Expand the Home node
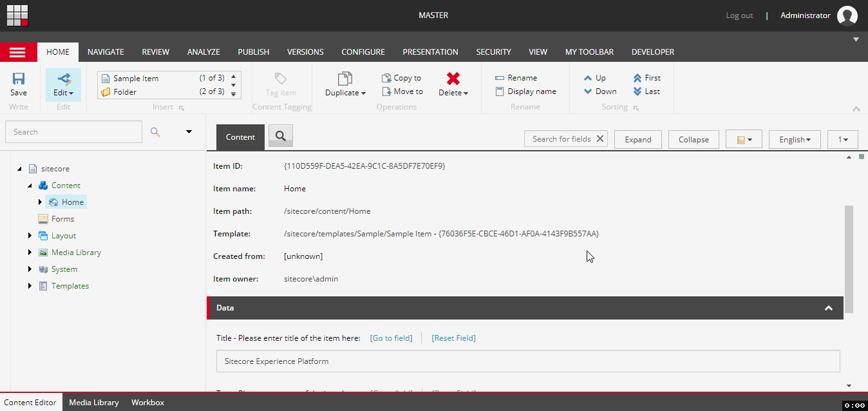The image size is (868, 411). [40, 202]
